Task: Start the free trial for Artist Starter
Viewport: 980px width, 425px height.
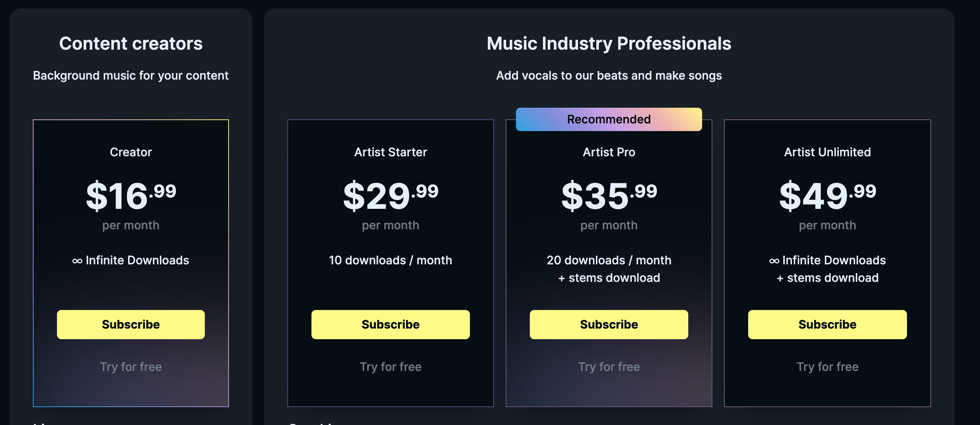Action: click(x=390, y=367)
